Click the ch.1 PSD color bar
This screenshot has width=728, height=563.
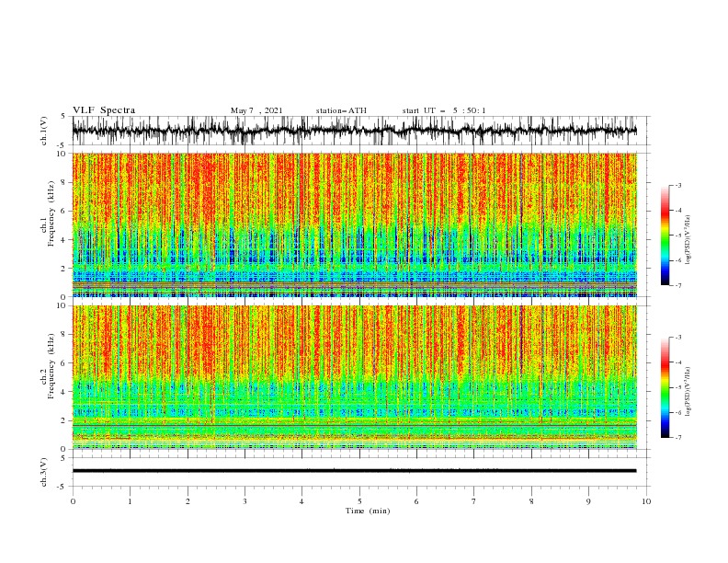[x=665, y=236]
